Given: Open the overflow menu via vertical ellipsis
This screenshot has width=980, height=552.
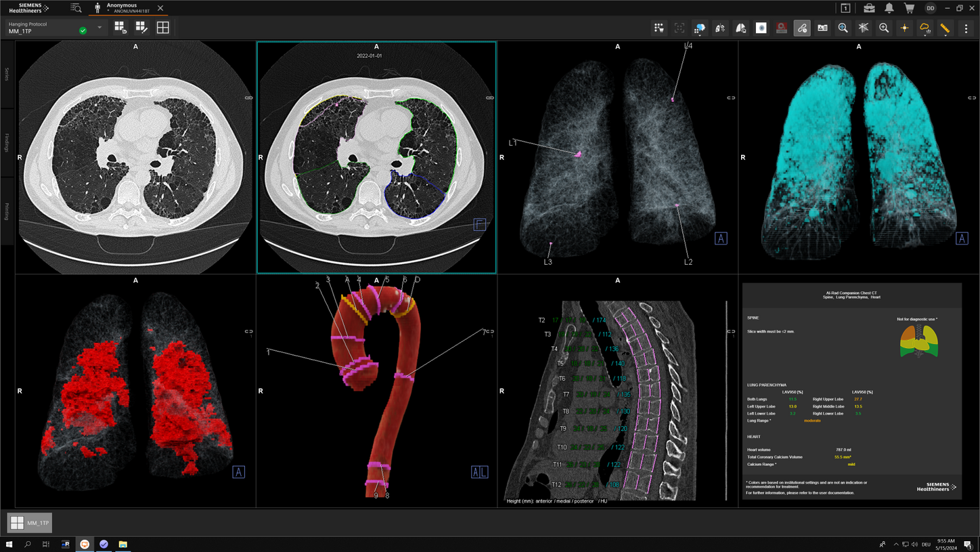Looking at the screenshot, I should tap(966, 28).
